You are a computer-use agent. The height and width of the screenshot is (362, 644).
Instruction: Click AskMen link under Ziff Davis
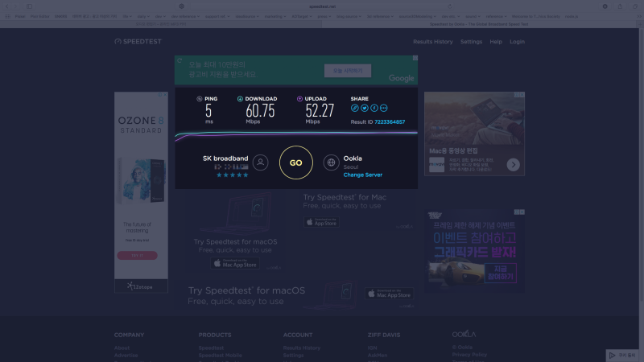click(x=378, y=355)
